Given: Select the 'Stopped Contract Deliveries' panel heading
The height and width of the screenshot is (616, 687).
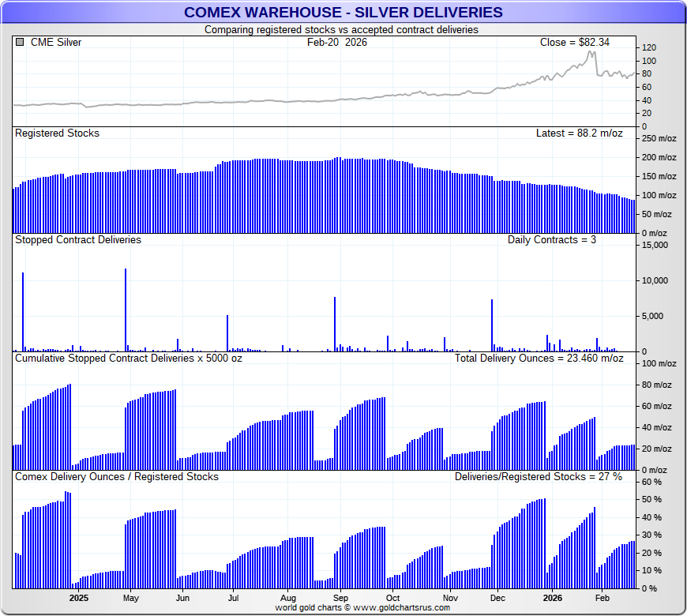Looking at the screenshot, I should (x=78, y=239).
